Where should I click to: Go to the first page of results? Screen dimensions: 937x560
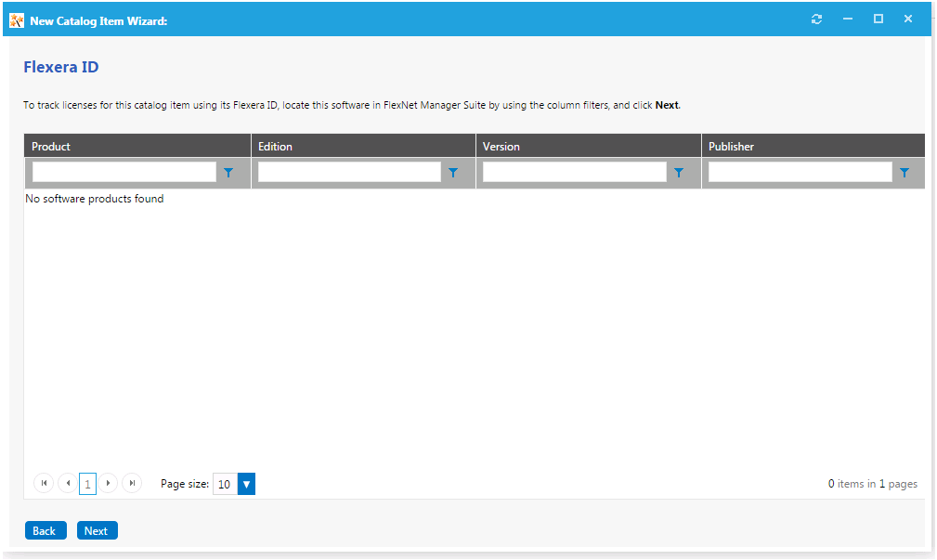click(x=44, y=483)
